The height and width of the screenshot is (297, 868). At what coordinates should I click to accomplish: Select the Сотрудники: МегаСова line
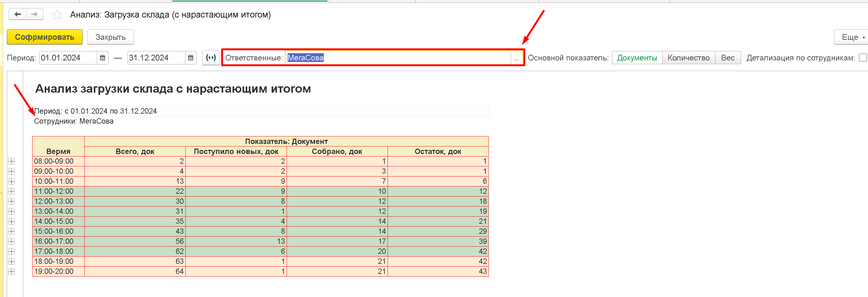74,121
